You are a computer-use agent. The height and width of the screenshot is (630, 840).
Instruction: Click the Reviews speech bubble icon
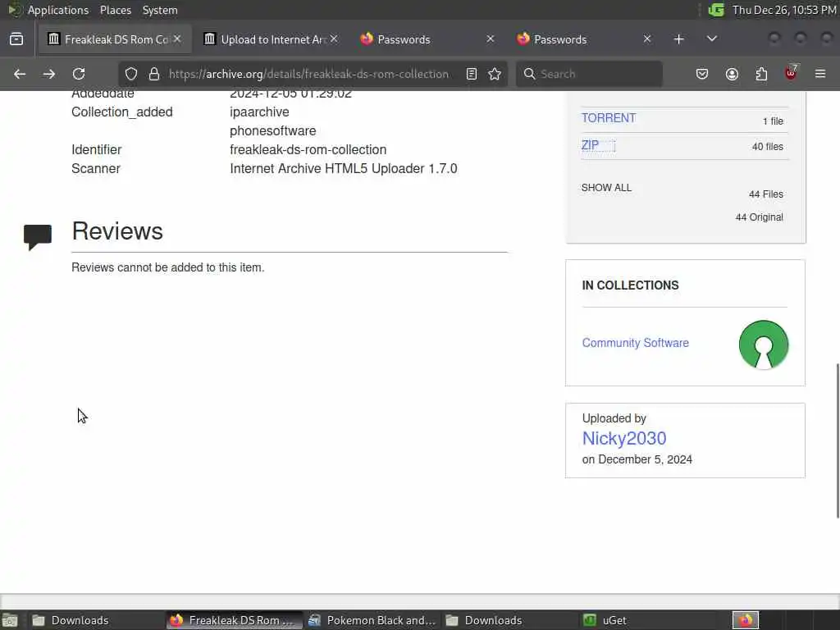(x=38, y=237)
